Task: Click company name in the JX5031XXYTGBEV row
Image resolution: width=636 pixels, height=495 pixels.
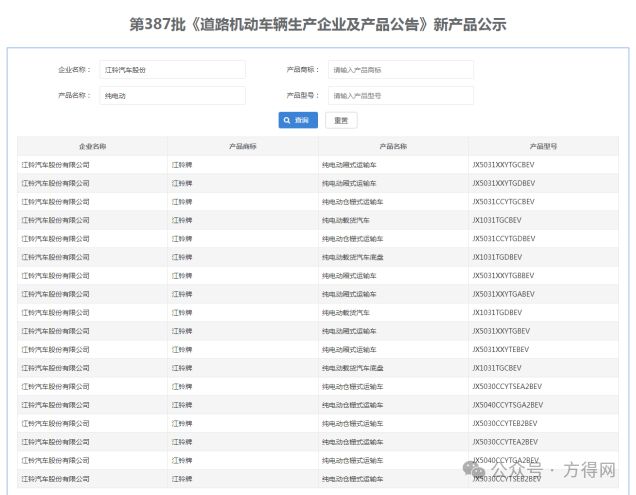Action: point(56,331)
